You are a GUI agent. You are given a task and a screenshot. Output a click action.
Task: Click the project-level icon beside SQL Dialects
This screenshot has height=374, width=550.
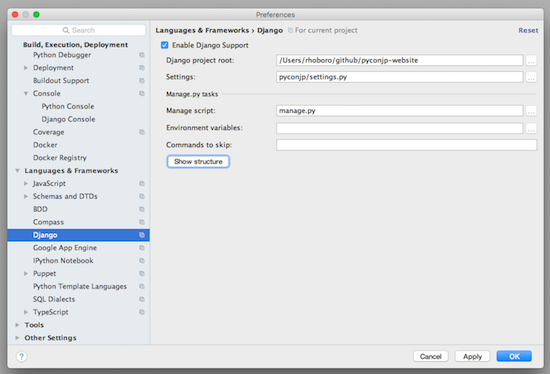tap(142, 299)
